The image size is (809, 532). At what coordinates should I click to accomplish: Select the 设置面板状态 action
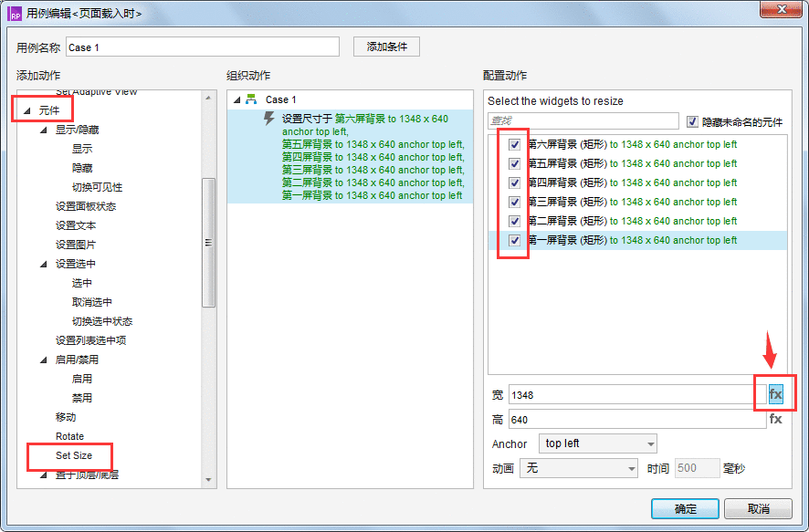click(x=86, y=206)
